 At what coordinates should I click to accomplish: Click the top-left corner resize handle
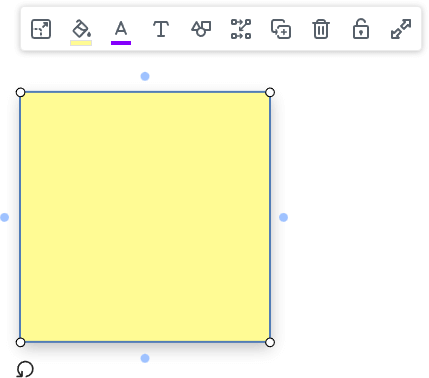[20, 92]
